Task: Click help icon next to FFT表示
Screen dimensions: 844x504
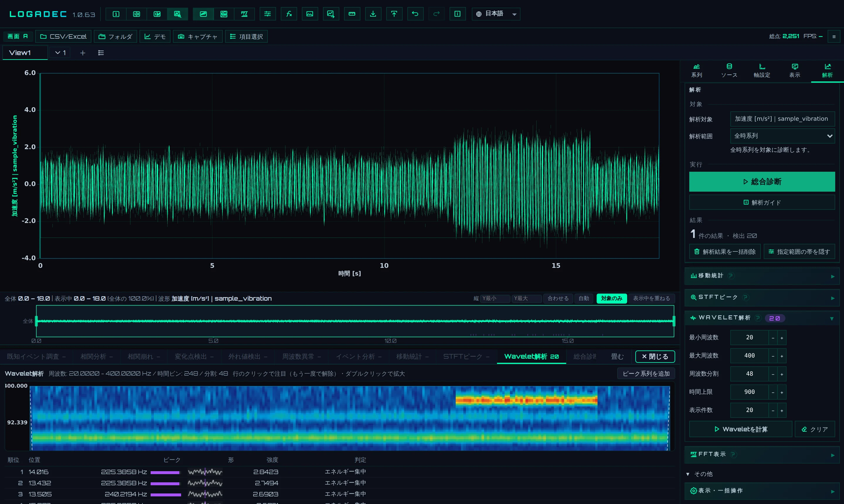Action: click(733, 454)
